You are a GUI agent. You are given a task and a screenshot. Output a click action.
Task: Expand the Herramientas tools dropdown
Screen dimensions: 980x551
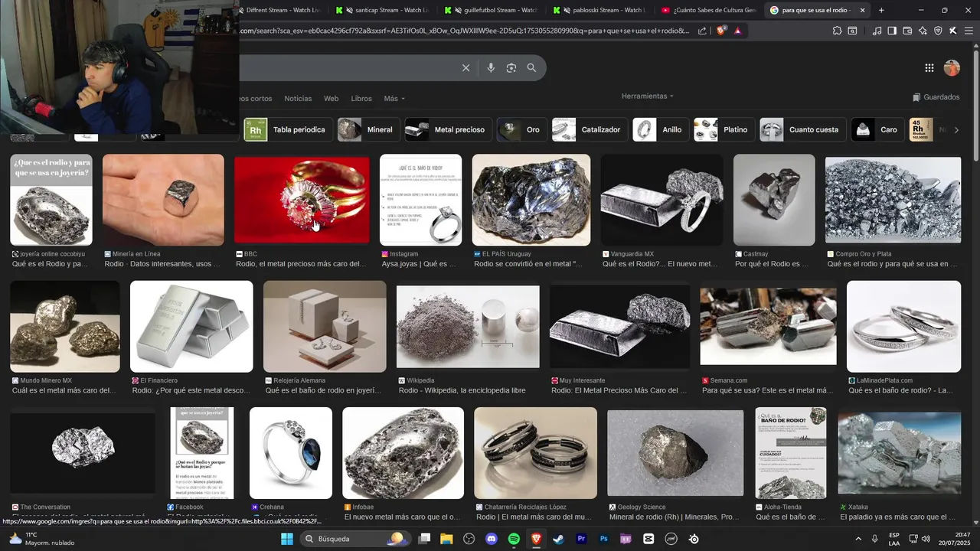click(x=648, y=96)
